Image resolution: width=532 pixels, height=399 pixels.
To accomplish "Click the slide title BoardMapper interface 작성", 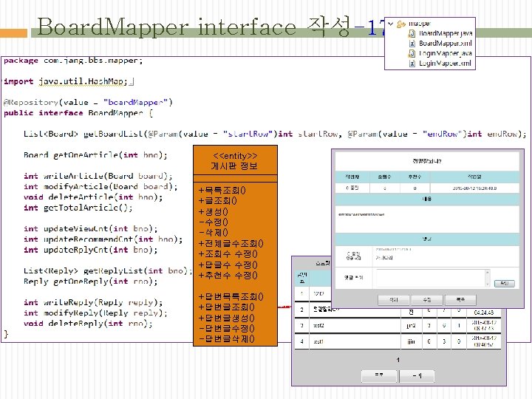I will click(194, 27).
